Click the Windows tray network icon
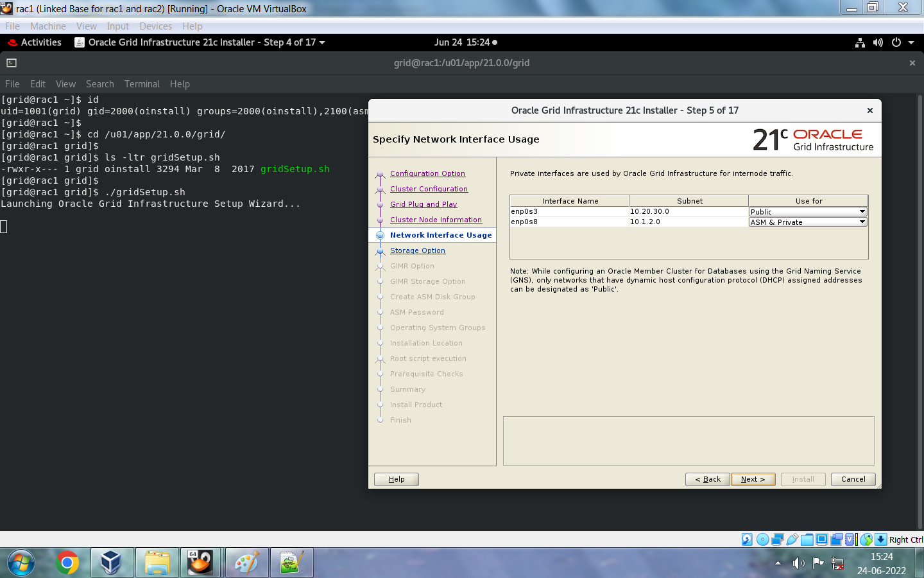 (x=837, y=564)
